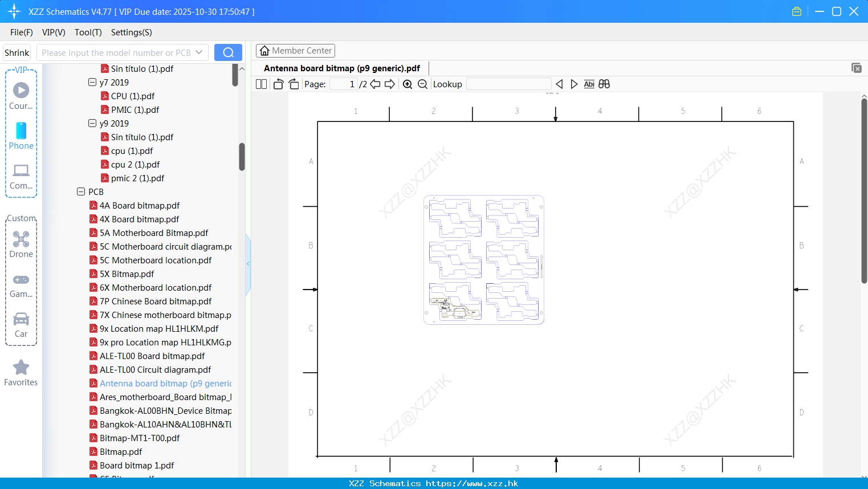The width and height of the screenshot is (868, 489).
Task: Click the Lookup text field
Action: point(508,84)
